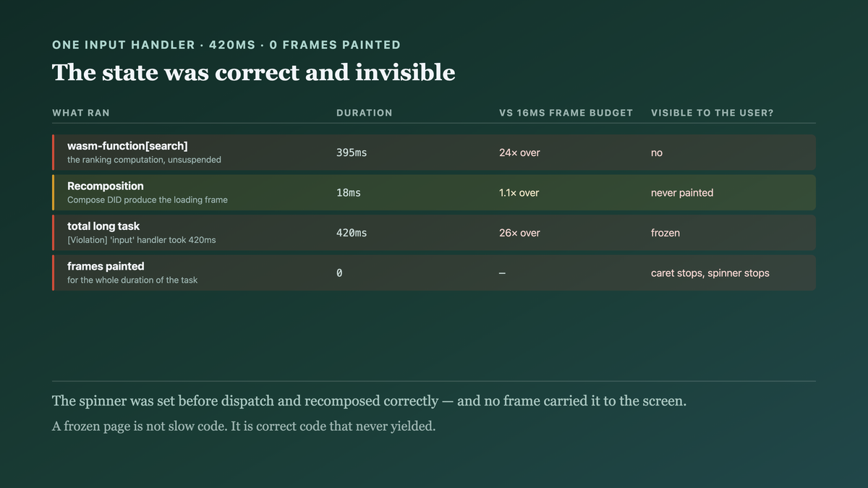Click the 'frozen' visibility cell
The height and width of the screenshot is (488, 868).
point(665,233)
